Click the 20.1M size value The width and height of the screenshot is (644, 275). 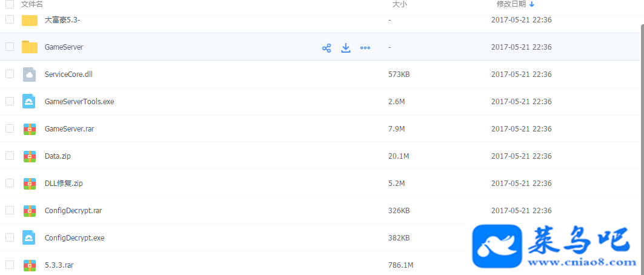[x=399, y=156]
